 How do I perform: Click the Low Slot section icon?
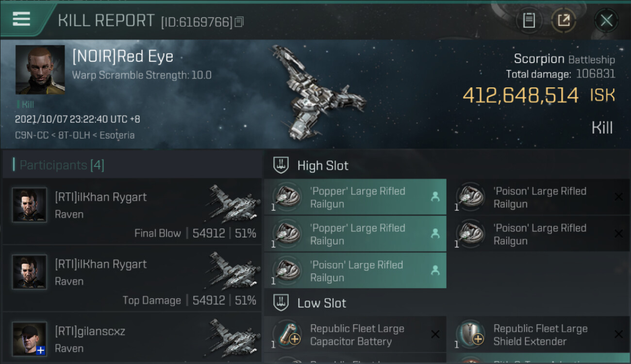pyautogui.click(x=282, y=303)
